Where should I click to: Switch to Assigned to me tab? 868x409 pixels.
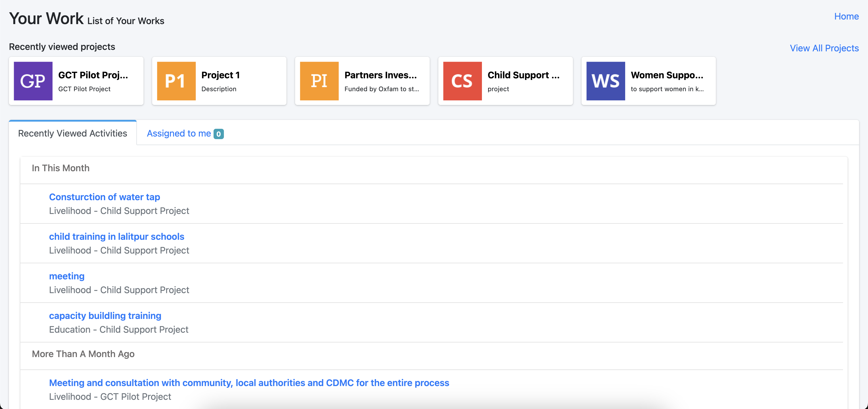point(185,133)
